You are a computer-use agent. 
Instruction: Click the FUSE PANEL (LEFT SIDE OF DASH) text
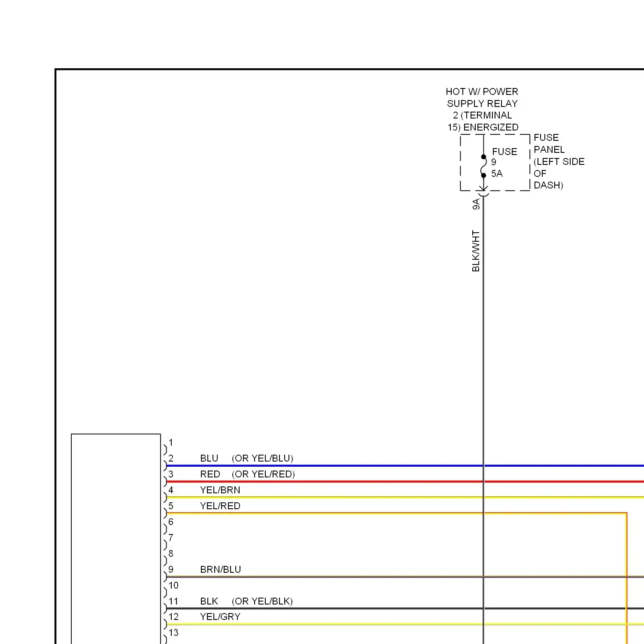coord(559,161)
